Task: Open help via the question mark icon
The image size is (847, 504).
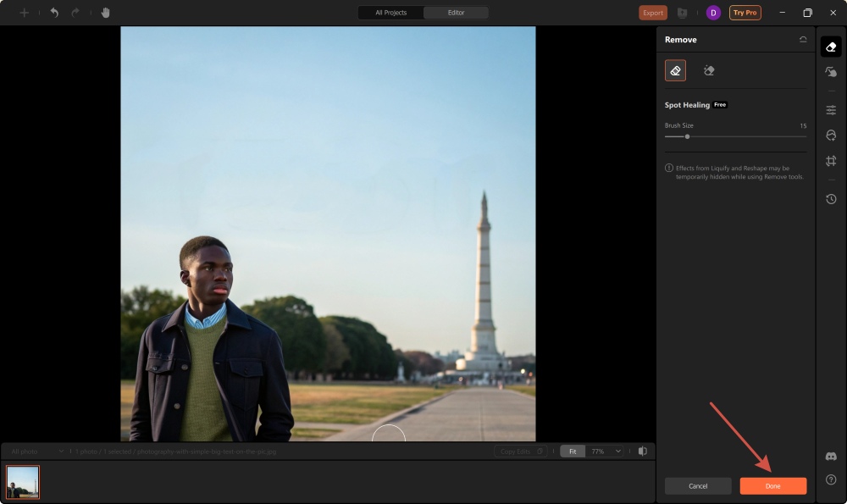Action: [830, 481]
